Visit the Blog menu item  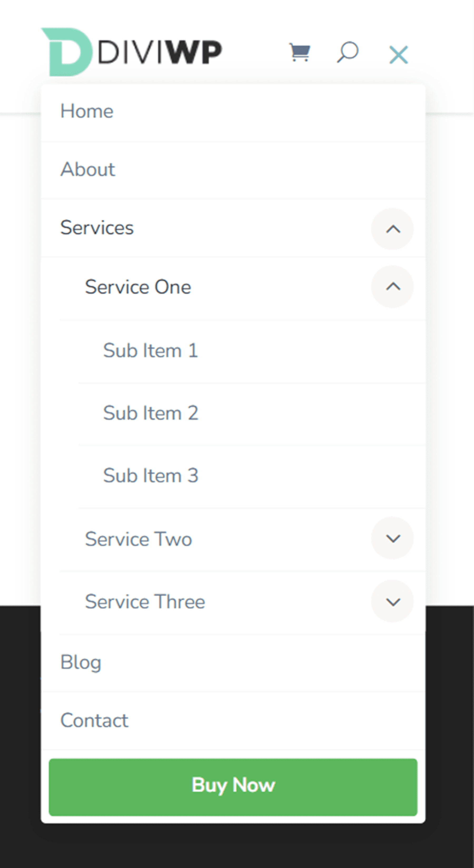(x=81, y=662)
